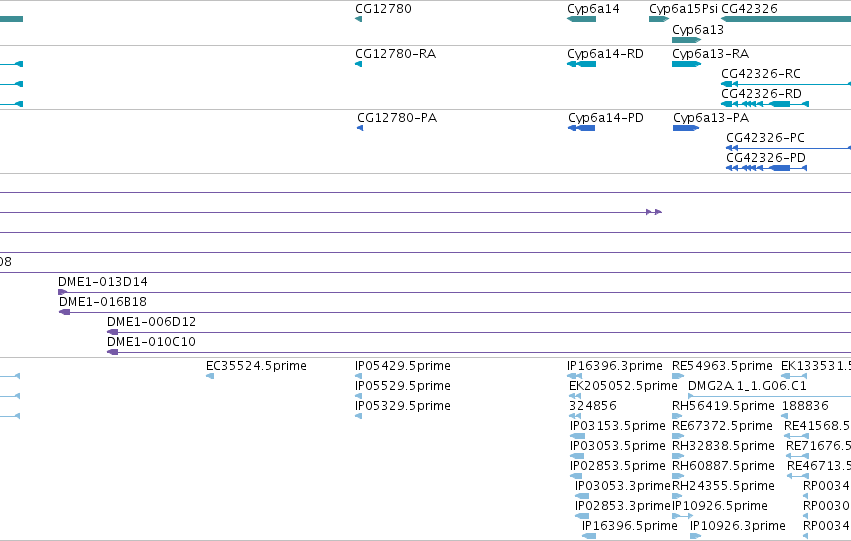Click the EC35524.5prime EST label
This screenshot has width=851, height=541.
[256, 366]
